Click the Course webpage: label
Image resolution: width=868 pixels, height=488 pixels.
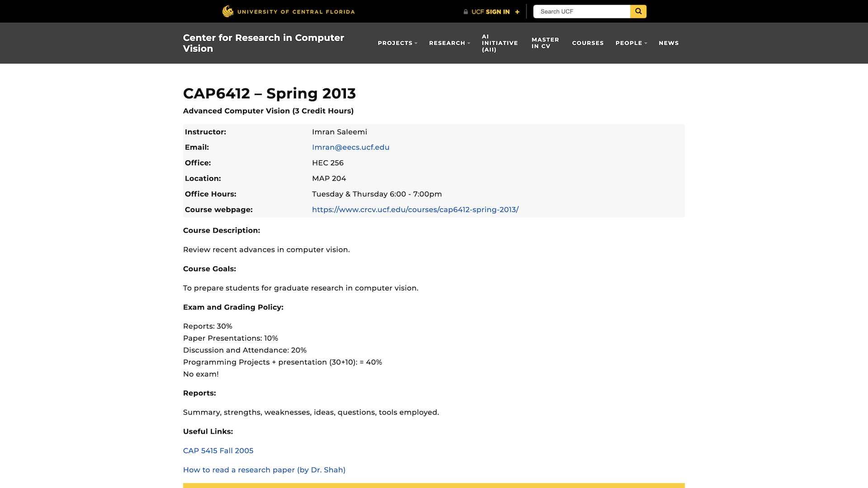(x=218, y=210)
